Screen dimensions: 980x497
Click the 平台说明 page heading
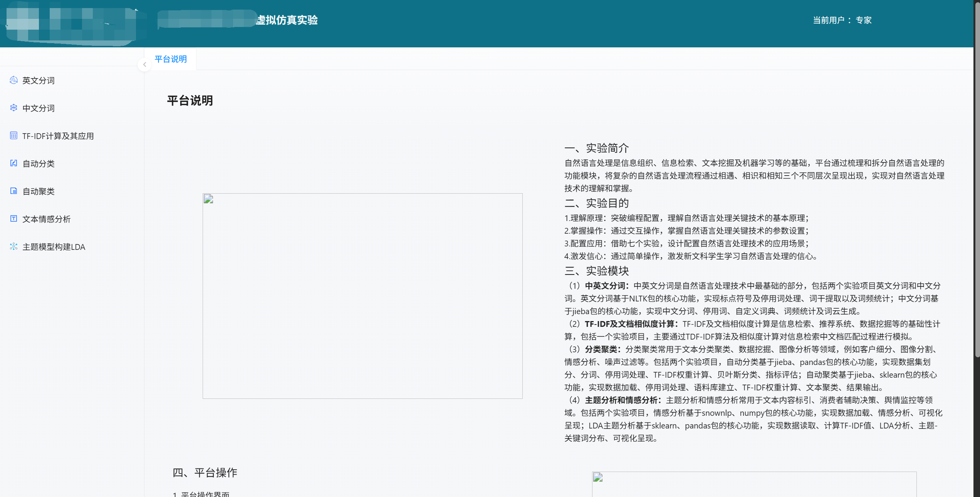click(x=190, y=101)
